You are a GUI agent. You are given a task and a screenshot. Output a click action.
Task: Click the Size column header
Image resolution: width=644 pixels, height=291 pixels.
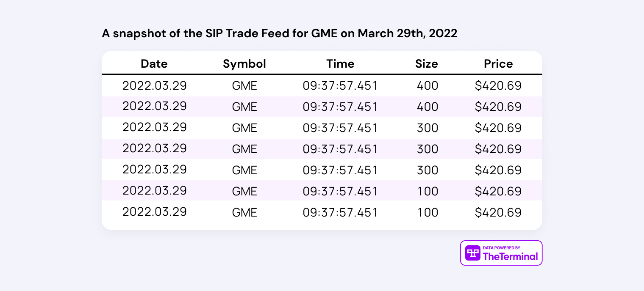(427, 64)
